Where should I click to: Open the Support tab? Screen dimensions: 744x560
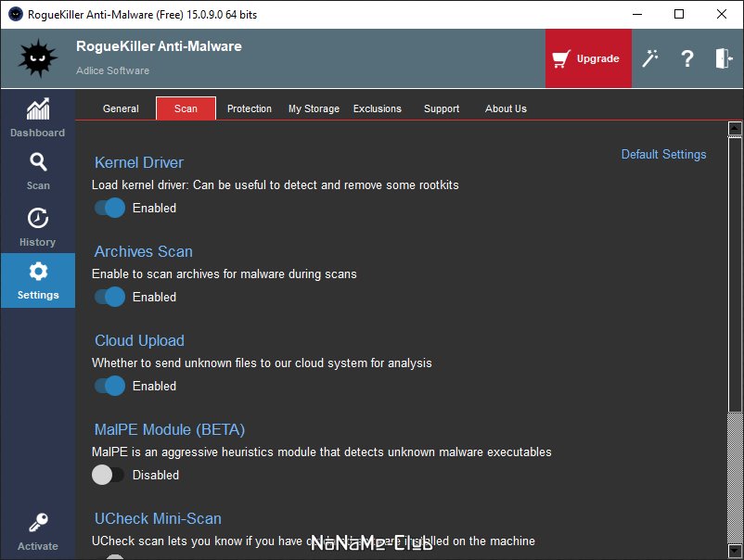442,108
